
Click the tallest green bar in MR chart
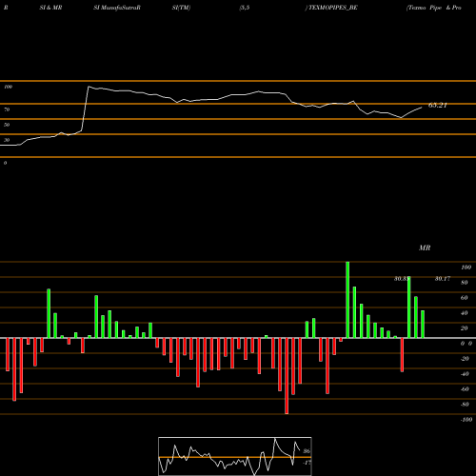tap(347, 300)
